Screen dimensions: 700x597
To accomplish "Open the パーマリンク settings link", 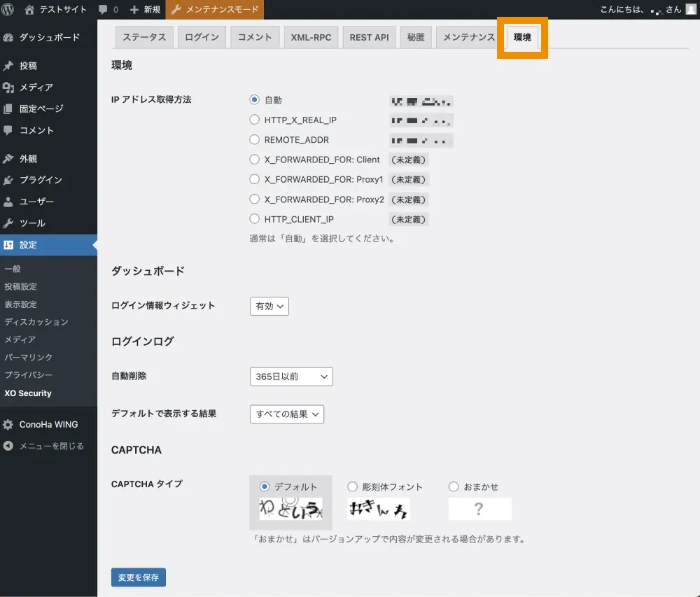I will point(29,358).
